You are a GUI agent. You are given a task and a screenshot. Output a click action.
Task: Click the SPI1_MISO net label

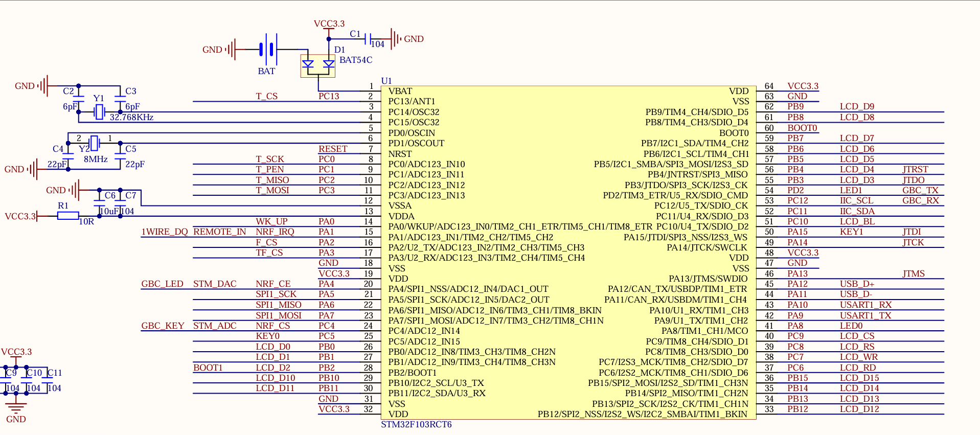coord(279,305)
